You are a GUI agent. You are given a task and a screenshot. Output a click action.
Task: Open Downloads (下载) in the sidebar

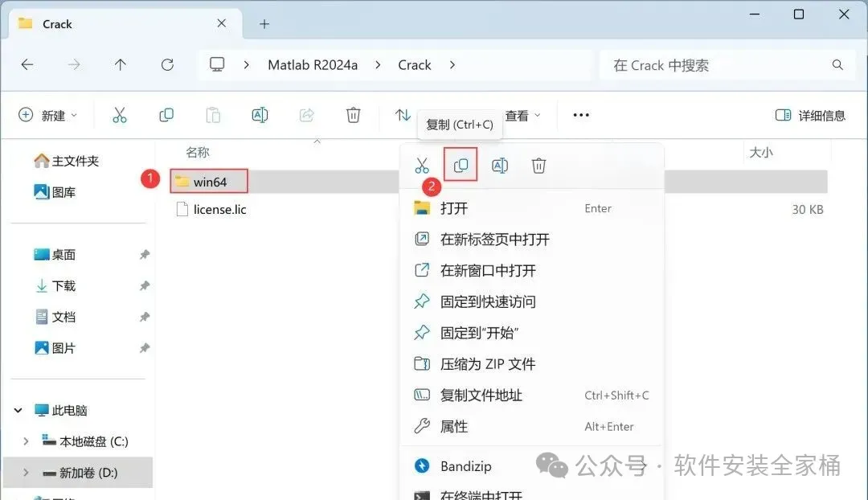(x=55, y=285)
